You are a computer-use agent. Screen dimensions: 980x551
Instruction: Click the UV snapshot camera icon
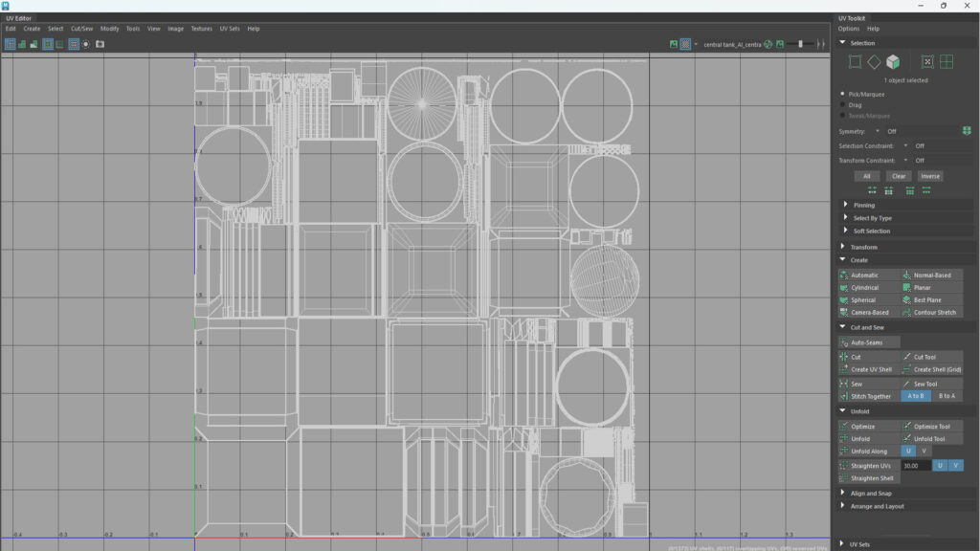(100, 44)
